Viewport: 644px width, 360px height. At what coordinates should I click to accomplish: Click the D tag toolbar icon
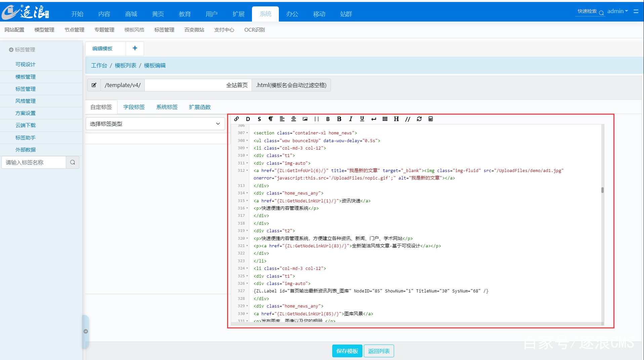[248, 119]
